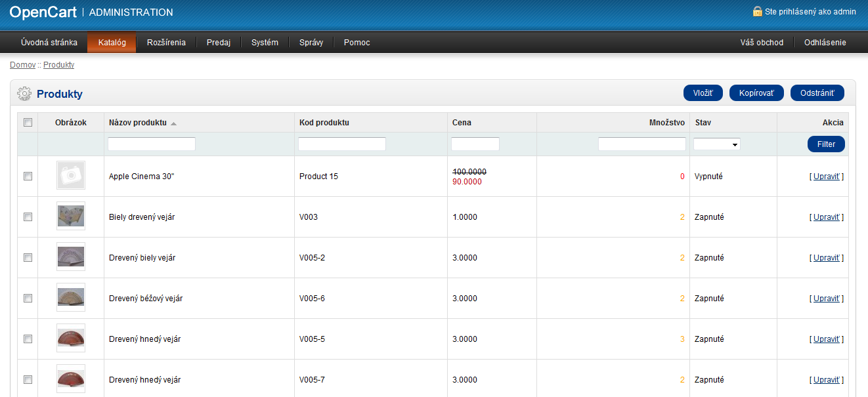Click the Produkty breadcrumb link

[58, 65]
